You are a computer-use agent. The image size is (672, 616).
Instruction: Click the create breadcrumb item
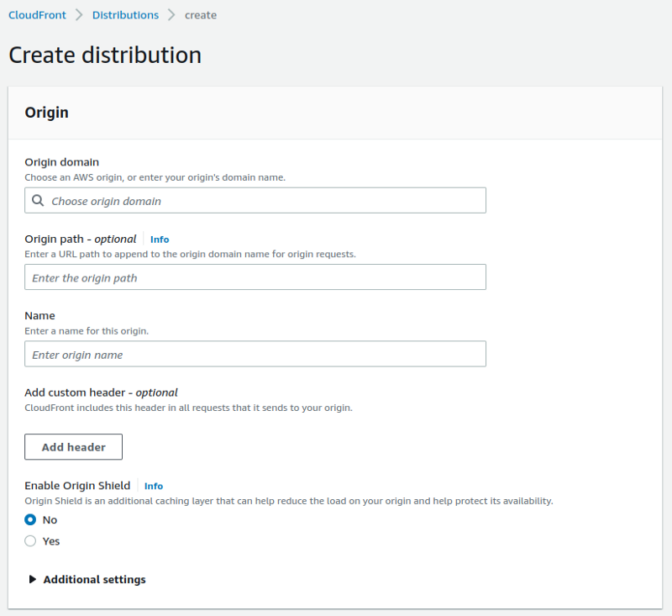coord(201,15)
